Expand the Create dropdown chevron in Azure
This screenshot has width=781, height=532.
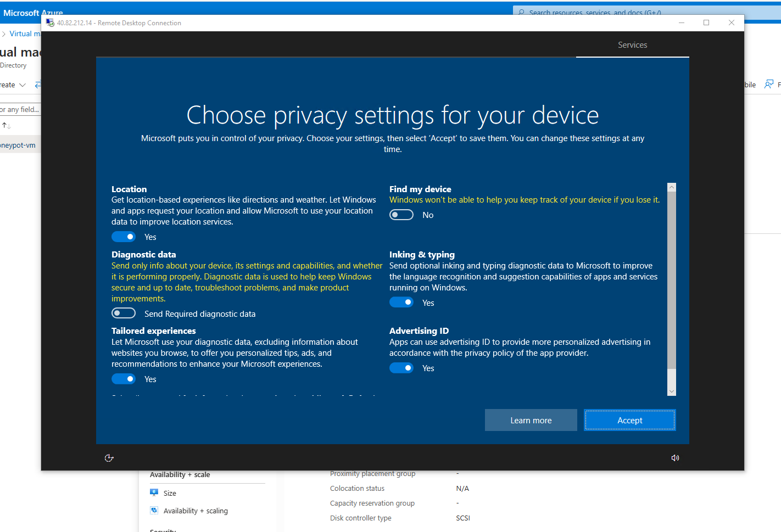pos(23,85)
